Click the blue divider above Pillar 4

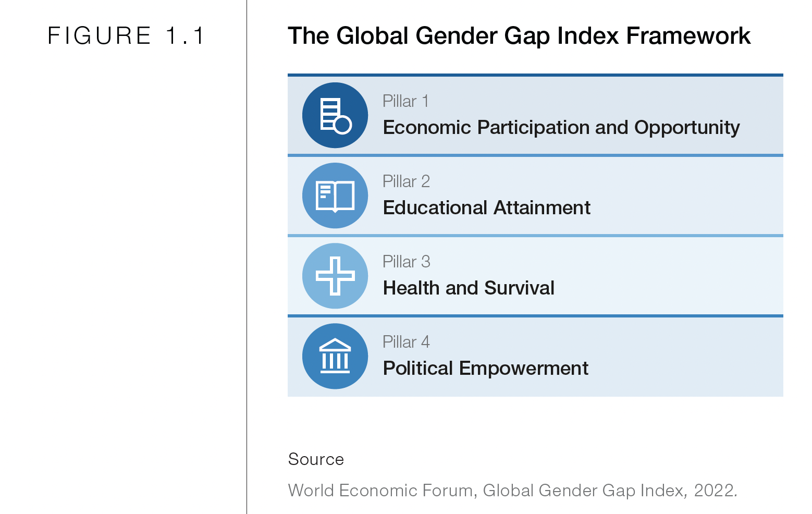tap(535, 316)
